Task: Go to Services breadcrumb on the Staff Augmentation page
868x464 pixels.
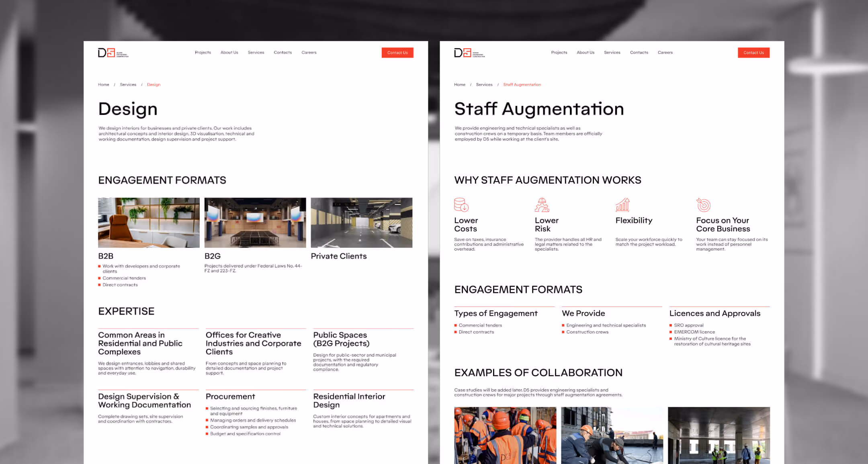Action: (x=484, y=85)
